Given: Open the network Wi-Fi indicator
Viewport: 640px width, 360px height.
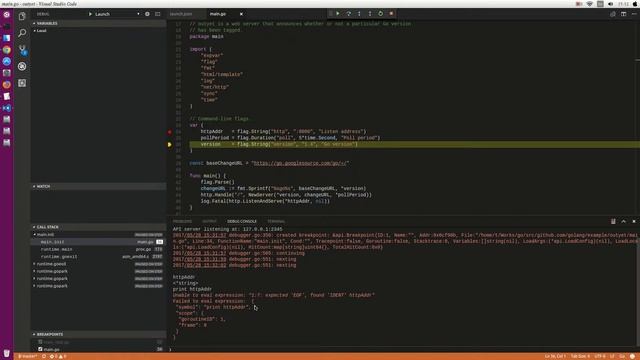Looking at the screenshot, I should 589,4.
